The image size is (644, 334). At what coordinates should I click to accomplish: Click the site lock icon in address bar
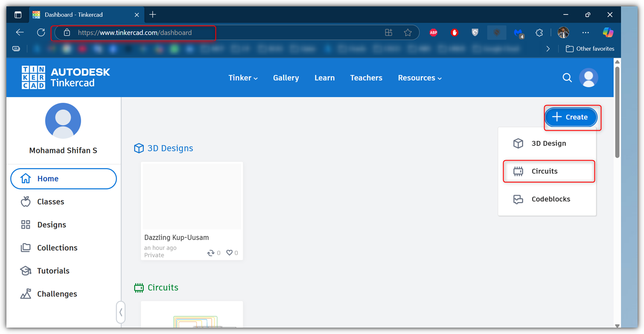(x=67, y=32)
